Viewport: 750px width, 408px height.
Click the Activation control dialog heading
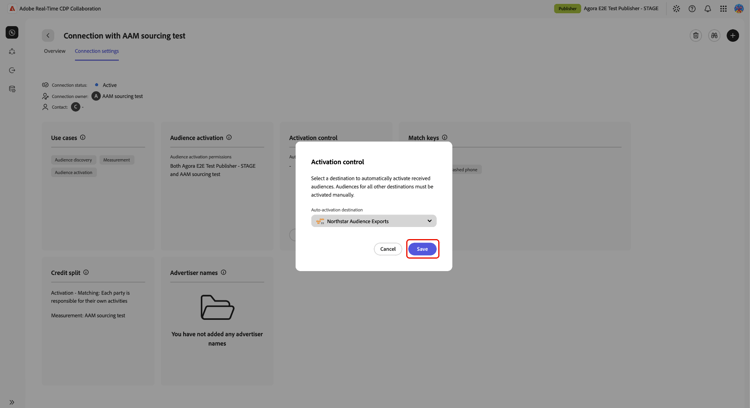coord(338,162)
